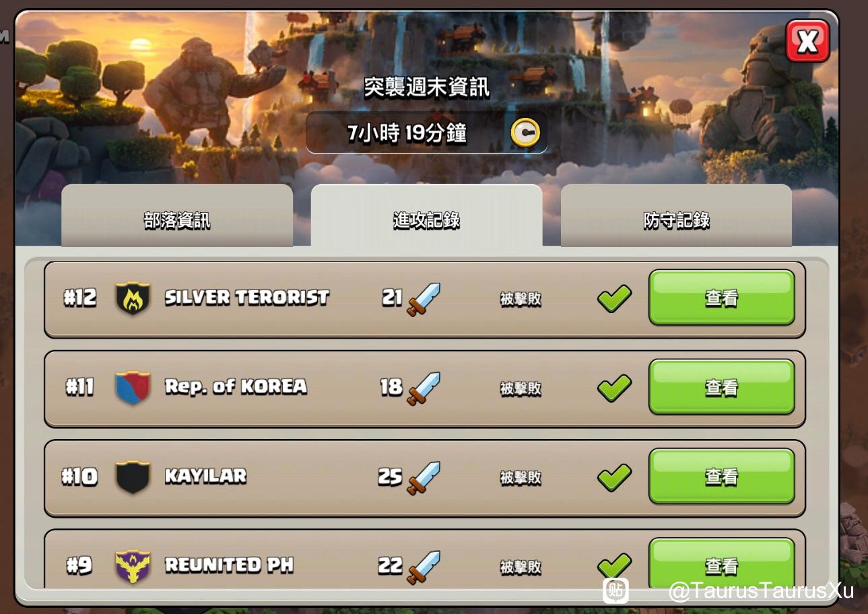
Task: Click the 7小時 19分鐘 timer box
Action: pyautogui.click(x=426, y=133)
